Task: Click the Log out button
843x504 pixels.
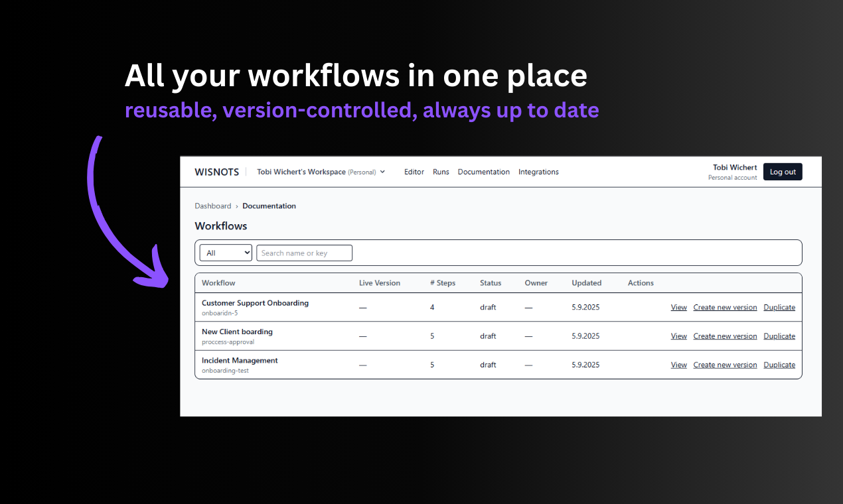Action: [783, 172]
